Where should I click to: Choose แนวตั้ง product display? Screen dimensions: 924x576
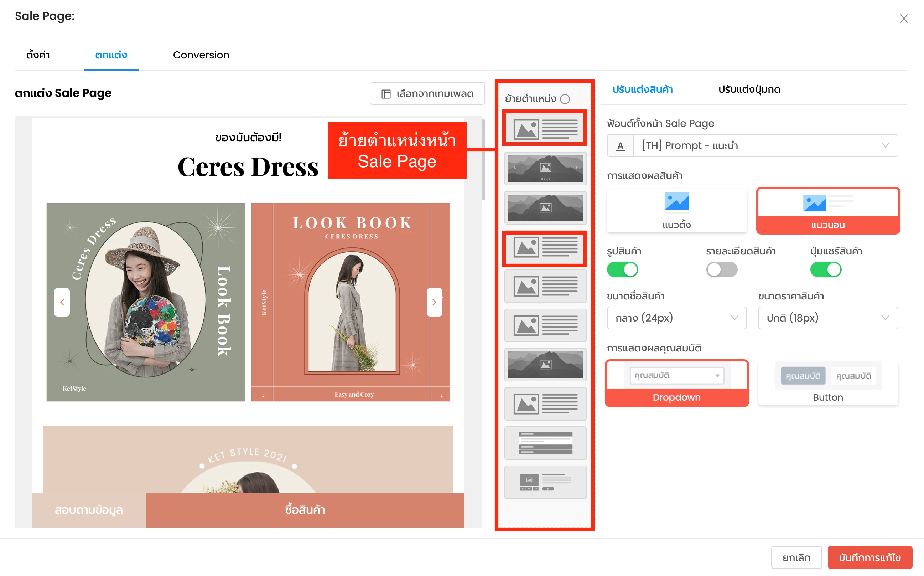click(676, 211)
